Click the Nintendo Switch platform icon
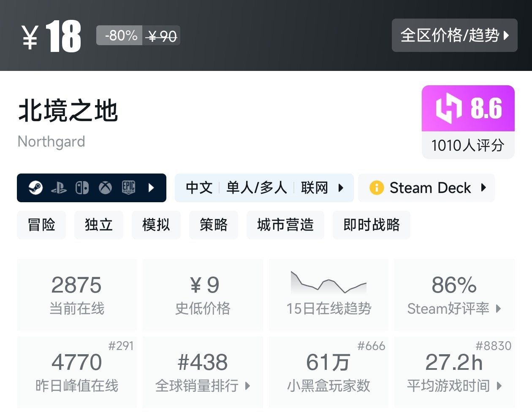Image resolution: width=532 pixels, height=415 pixels. (x=82, y=188)
